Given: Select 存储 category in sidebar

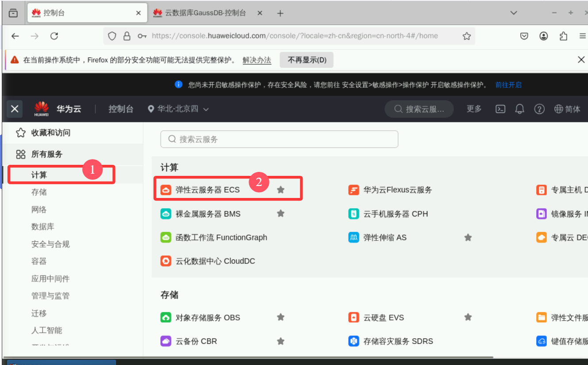Looking at the screenshot, I should point(39,192).
